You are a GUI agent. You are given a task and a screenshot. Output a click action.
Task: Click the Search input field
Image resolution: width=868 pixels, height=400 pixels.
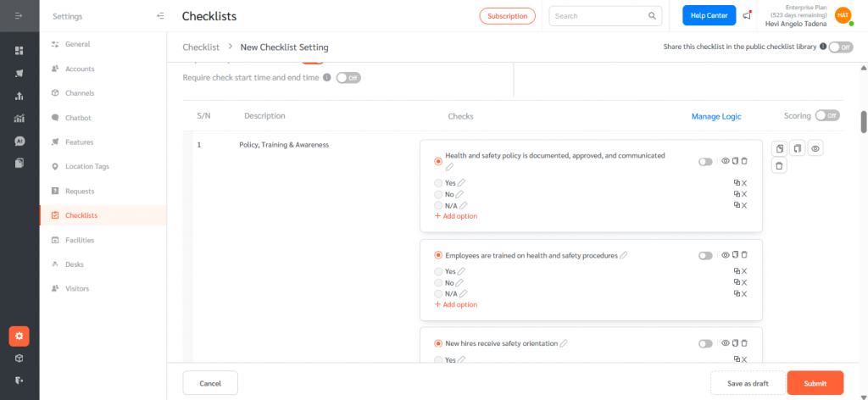pos(600,16)
